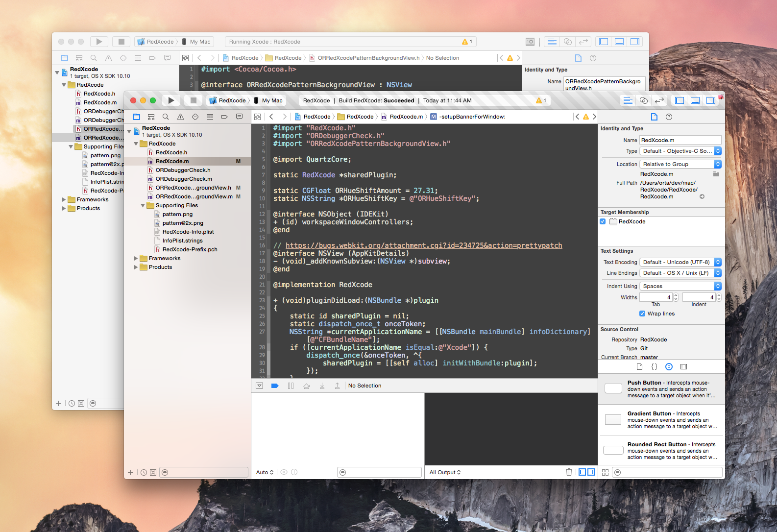Show the Media library tab
777x532 pixels.
point(684,367)
